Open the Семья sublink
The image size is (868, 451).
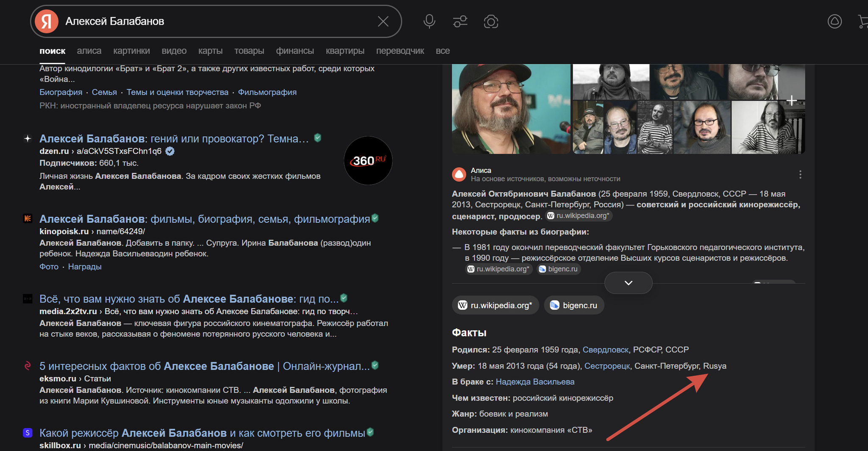(x=104, y=92)
